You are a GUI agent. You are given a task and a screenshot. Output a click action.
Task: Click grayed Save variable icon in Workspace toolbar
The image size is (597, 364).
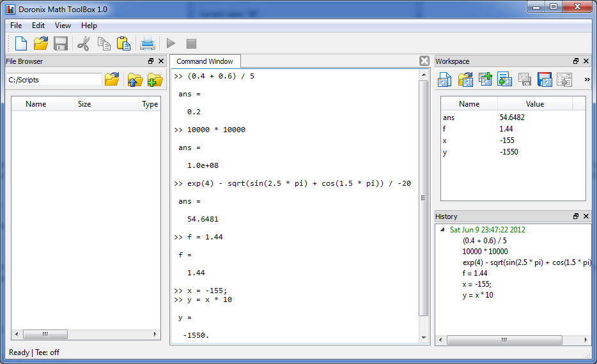pos(524,79)
